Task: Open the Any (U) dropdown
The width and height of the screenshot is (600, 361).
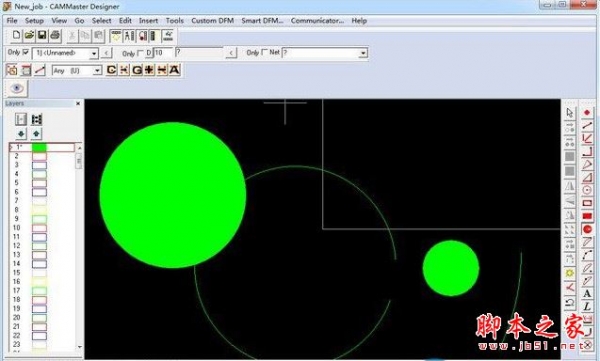Action: [x=98, y=71]
